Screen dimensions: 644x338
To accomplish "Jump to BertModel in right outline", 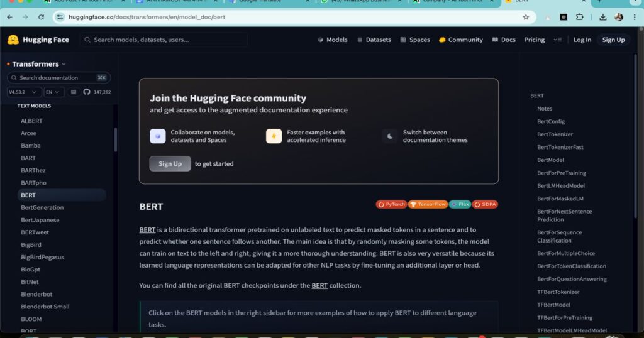I will [550, 160].
